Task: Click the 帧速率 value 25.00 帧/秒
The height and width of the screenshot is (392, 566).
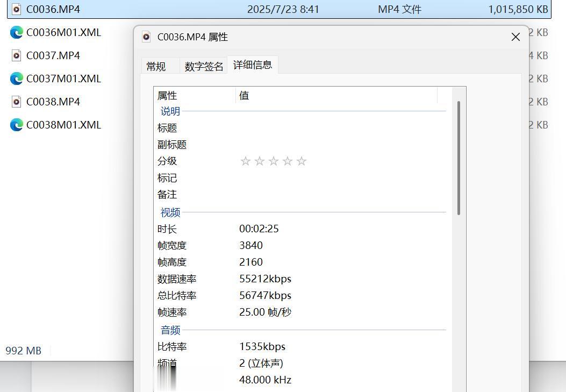Action: (266, 312)
